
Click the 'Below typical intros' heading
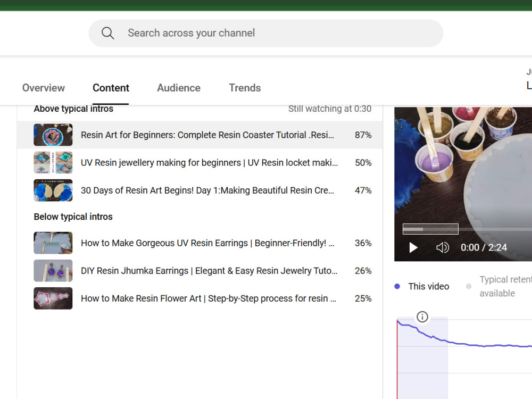[x=73, y=217]
